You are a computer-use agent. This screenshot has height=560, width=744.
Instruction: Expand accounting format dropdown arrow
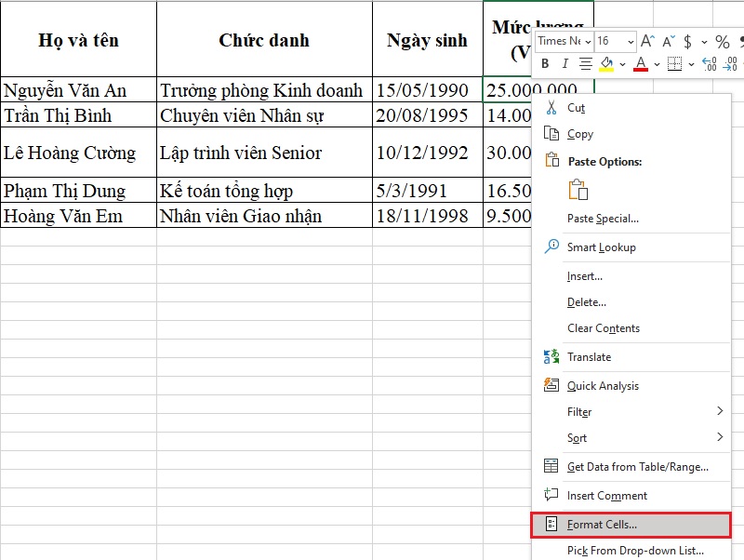(704, 42)
